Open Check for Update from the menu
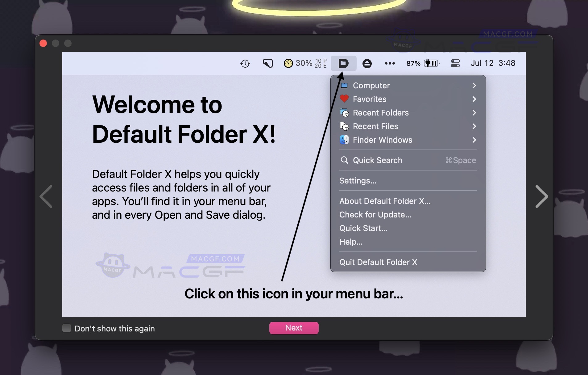Screen dimensions: 588x375 375,215
